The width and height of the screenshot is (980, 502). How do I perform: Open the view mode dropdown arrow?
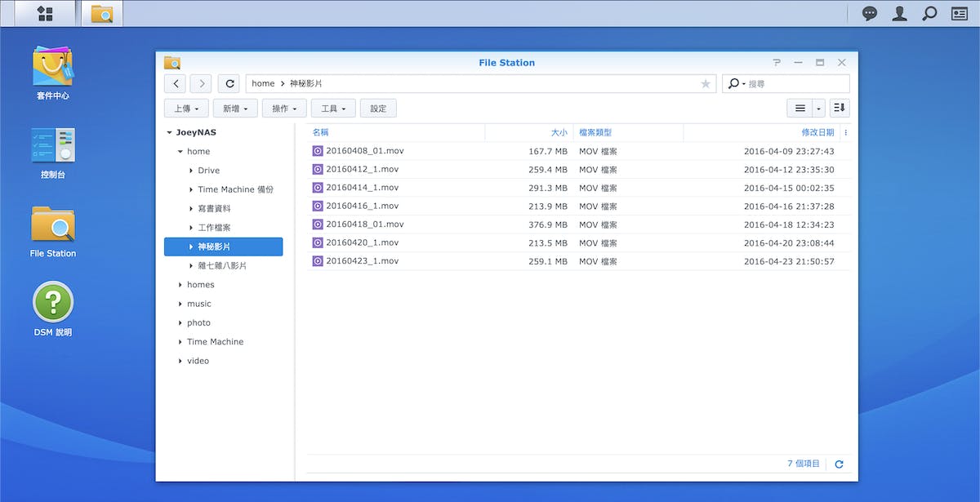point(818,108)
